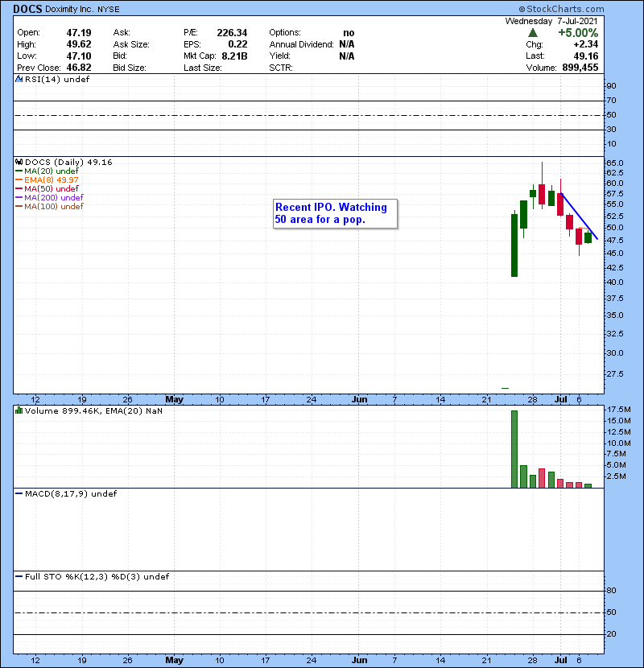The width and height of the screenshot is (644, 668).
Task: Click the 'EMA(8) 49.97' legend entry
Action: click(x=47, y=179)
